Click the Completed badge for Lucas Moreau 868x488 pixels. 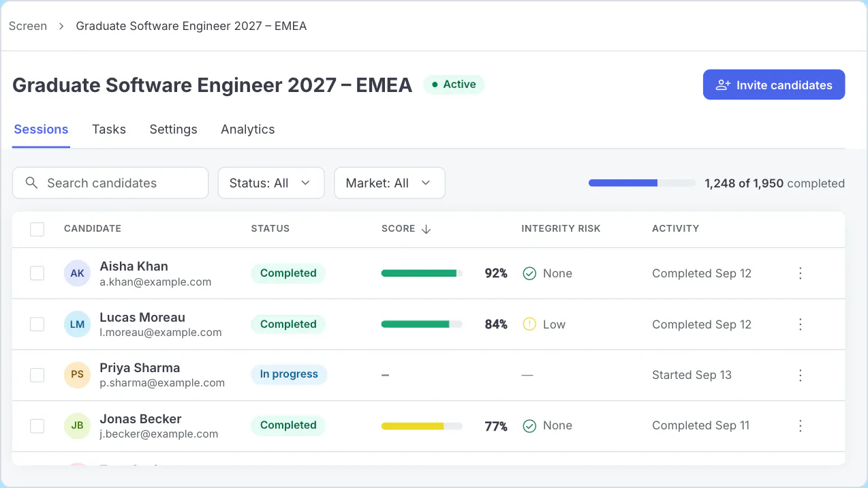coord(288,324)
